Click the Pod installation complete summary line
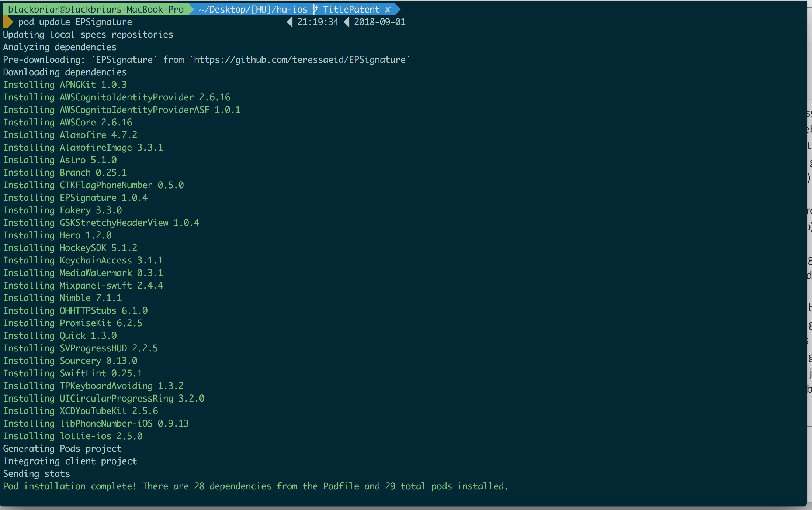This screenshot has height=510, width=812. coord(254,486)
